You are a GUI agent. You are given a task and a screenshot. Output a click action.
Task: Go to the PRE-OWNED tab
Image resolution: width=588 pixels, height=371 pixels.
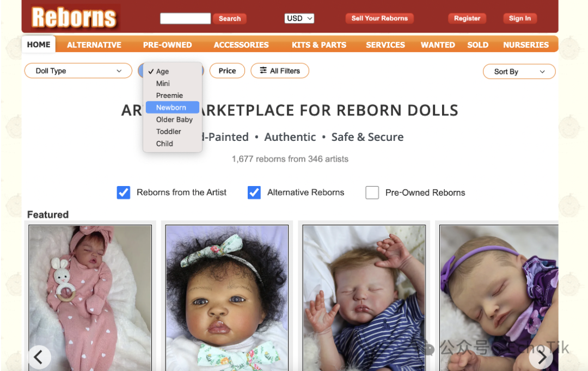[x=167, y=45]
